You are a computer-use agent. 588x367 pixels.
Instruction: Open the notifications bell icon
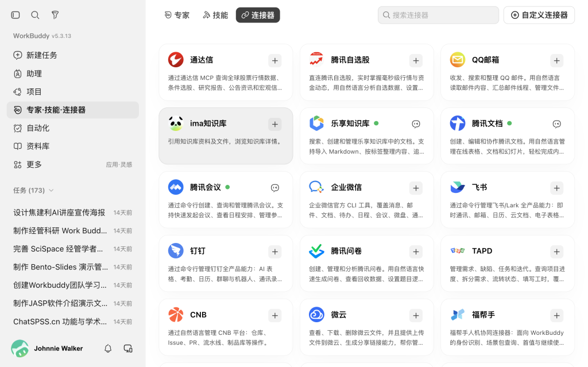tap(108, 349)
